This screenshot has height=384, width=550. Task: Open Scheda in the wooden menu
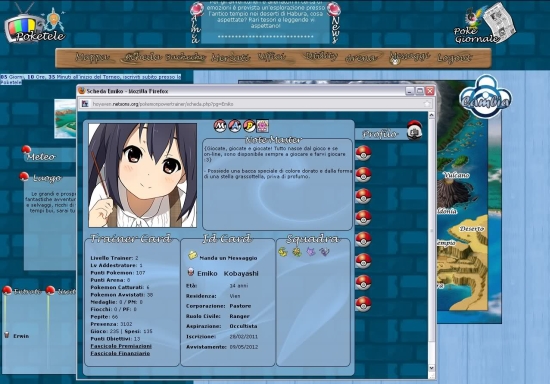click(x=142, y=57)
